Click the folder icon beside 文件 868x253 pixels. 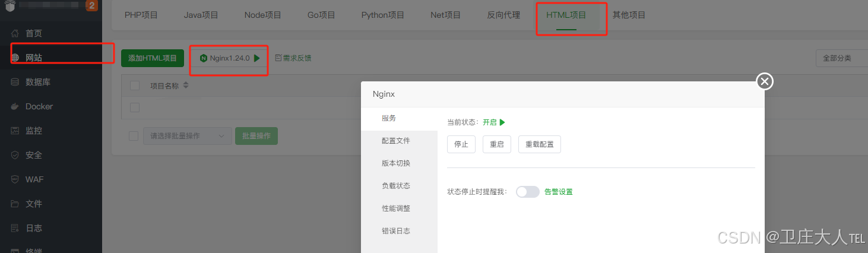pyautogui.click(x=15, y=204)
